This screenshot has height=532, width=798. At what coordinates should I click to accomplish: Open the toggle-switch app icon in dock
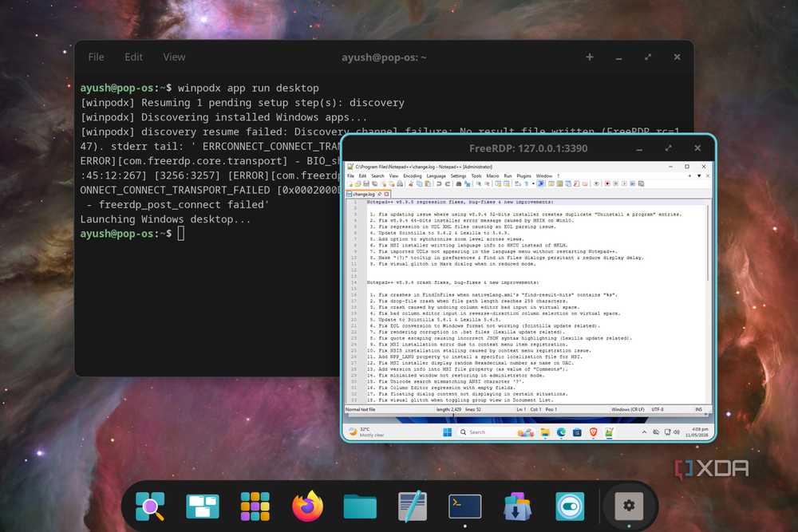[x=570, y=506]
